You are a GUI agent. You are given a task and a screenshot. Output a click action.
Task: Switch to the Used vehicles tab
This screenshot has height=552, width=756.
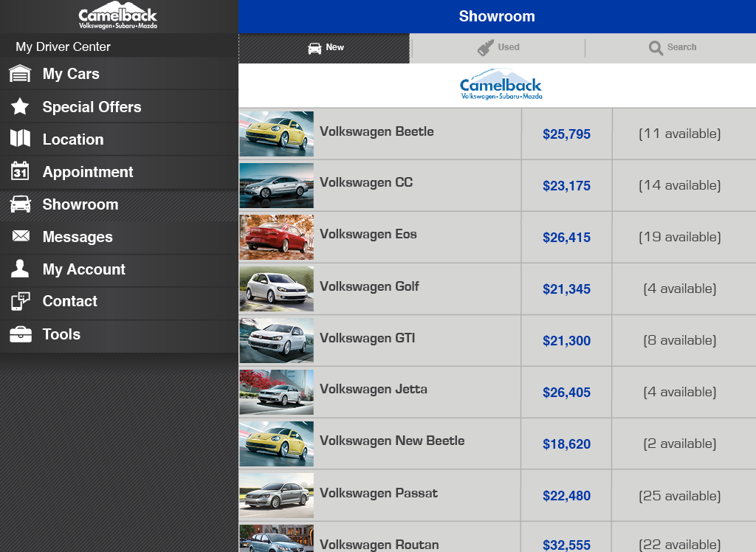498,48
